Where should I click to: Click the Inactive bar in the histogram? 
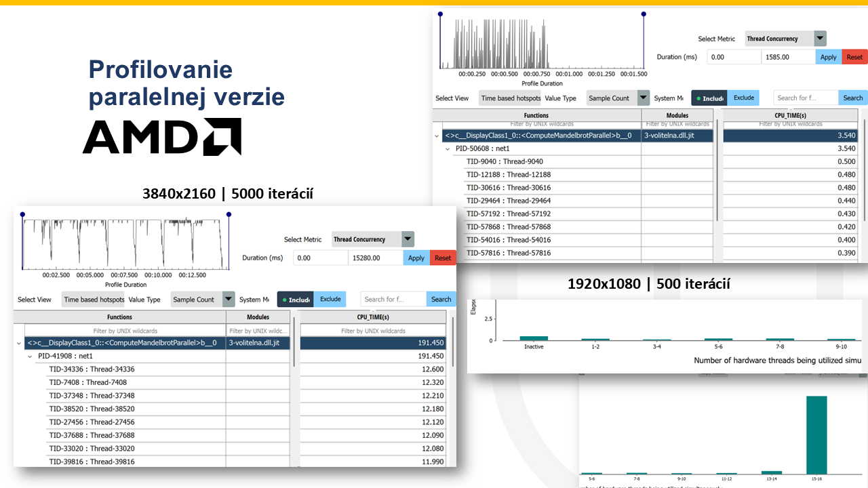click(x=534, y=338)
